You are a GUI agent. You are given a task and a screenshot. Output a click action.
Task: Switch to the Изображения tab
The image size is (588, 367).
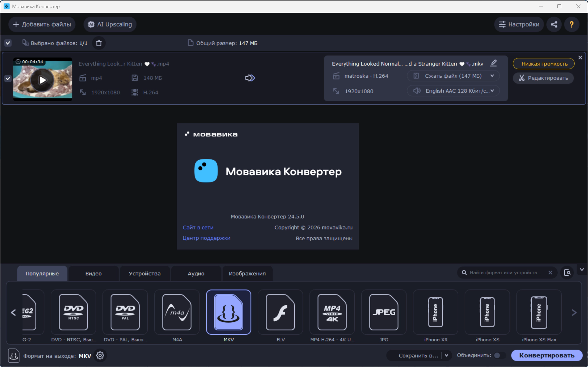pos(247,273)
